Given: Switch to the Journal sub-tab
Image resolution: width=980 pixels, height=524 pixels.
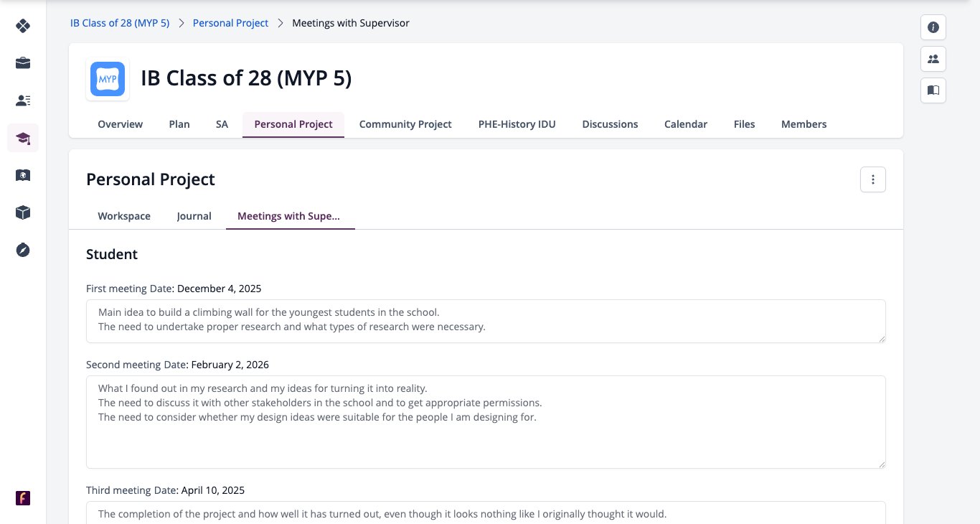Looking at the screenshot, I should pyautogui.click(x=194, y=216).
